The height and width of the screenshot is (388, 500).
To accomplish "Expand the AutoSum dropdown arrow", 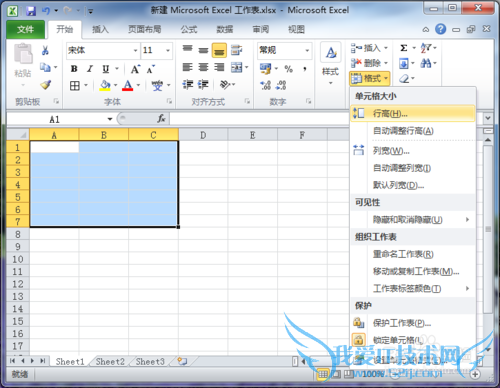I will pyautogui.click(x=414, y=48).
